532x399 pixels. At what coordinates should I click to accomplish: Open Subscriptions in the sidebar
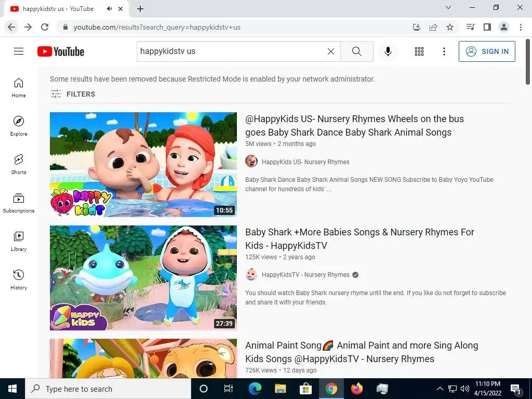coord(19,203)
